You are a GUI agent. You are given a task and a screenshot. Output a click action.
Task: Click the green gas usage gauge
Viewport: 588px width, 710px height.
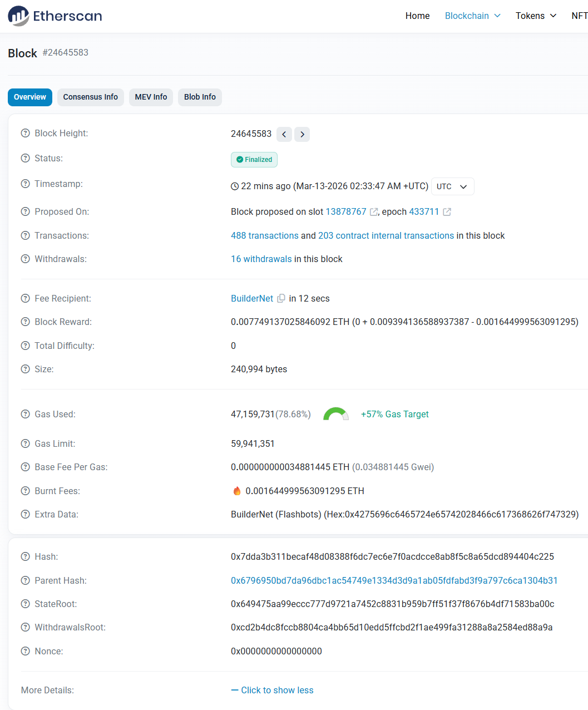[335, 415]
